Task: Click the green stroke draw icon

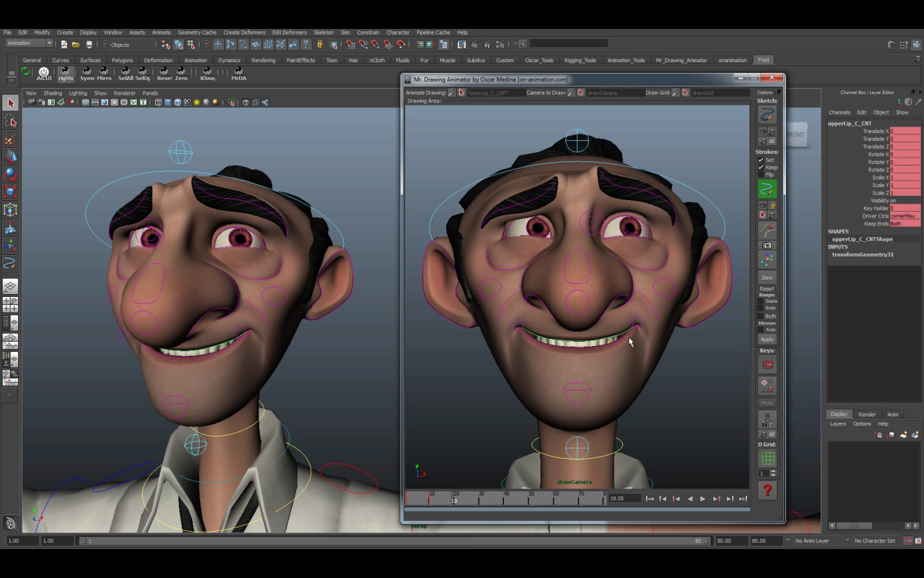Action: (767, 189)
